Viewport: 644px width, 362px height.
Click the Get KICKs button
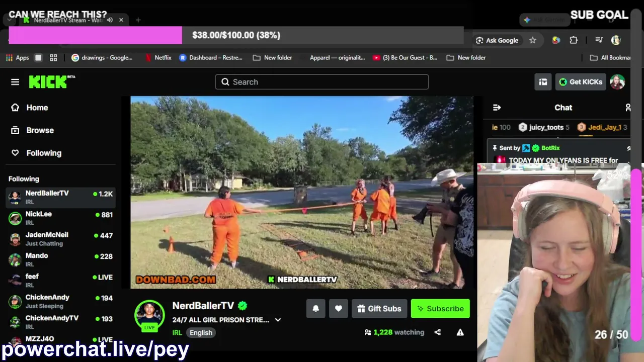(580, 82)
